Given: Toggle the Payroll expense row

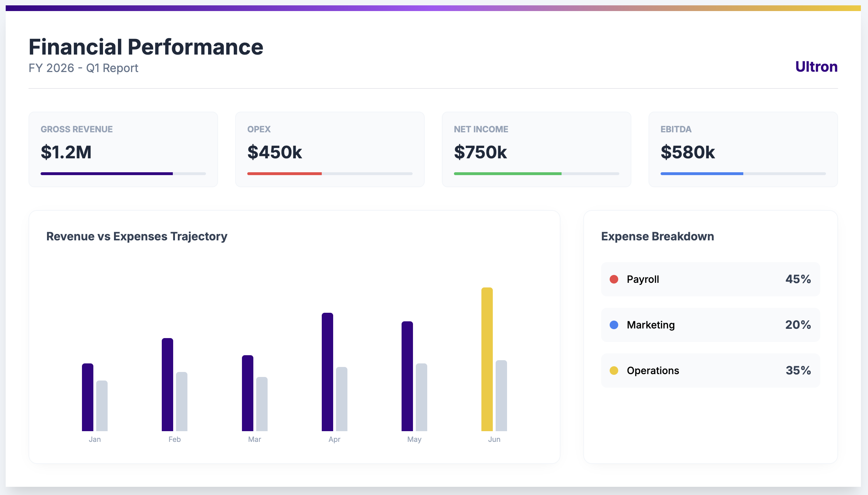Looking at the screenshot, I should click(x=710, y=279).
